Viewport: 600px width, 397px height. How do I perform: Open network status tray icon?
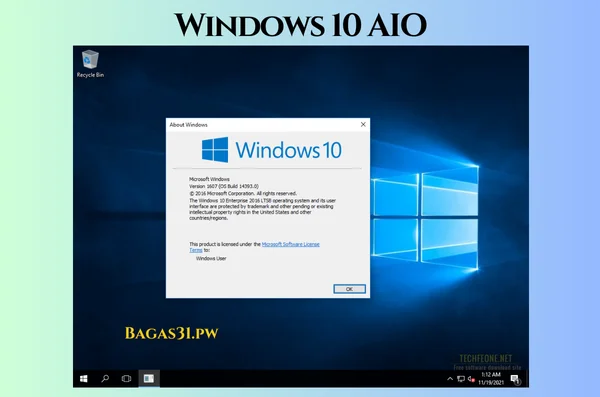[x=461, y=379]
